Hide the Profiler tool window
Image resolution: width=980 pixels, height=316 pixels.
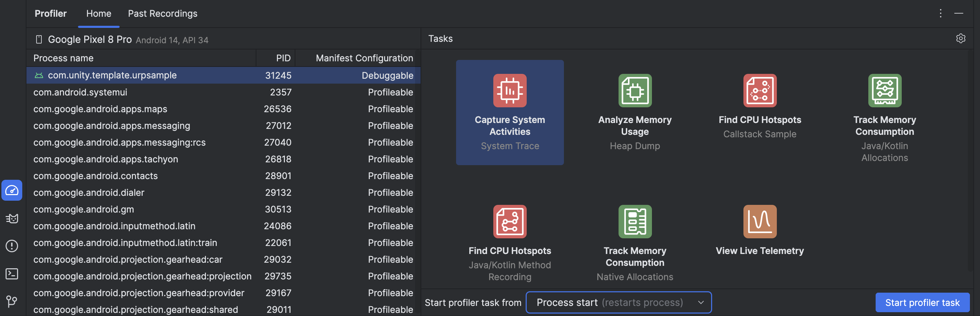(959, 13)
